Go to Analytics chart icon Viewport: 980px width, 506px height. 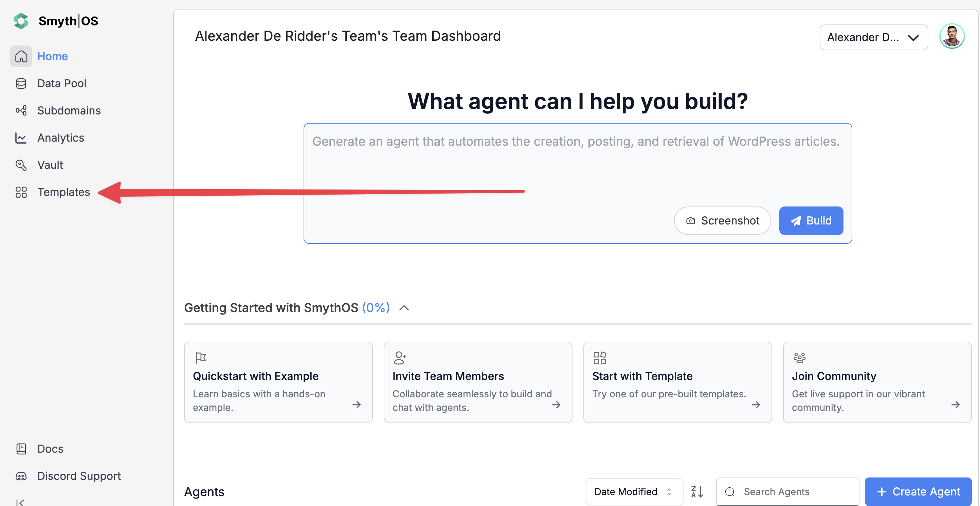(21, 138)
